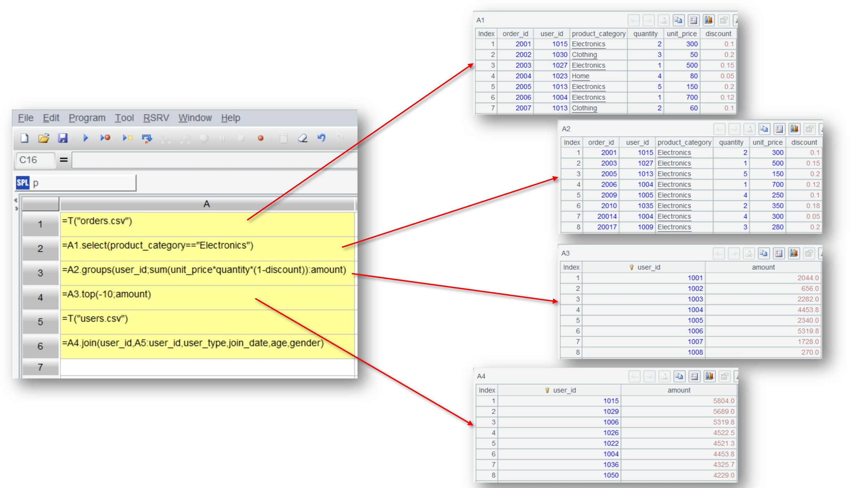Open the Program menu
868x488 pixels.
pos(87,118)
